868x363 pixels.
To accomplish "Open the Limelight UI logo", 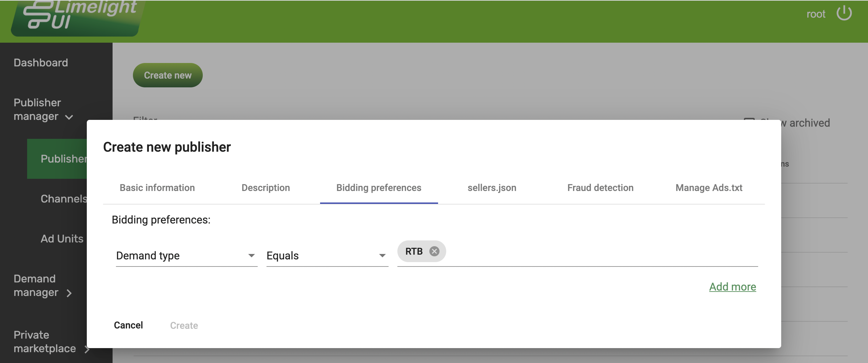I will [x=78, y=18].
